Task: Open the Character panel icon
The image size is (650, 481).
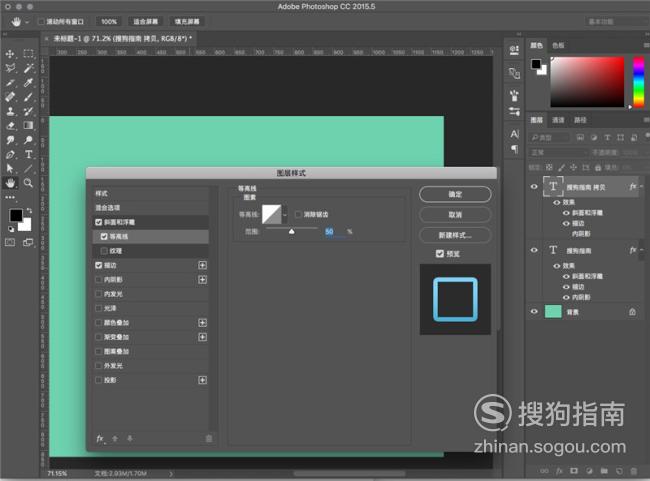Action: point(514,134)
